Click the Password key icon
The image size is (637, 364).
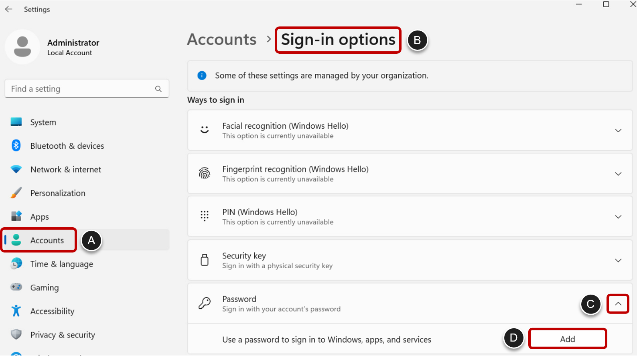pyautogui.click(x=205, y=303)
